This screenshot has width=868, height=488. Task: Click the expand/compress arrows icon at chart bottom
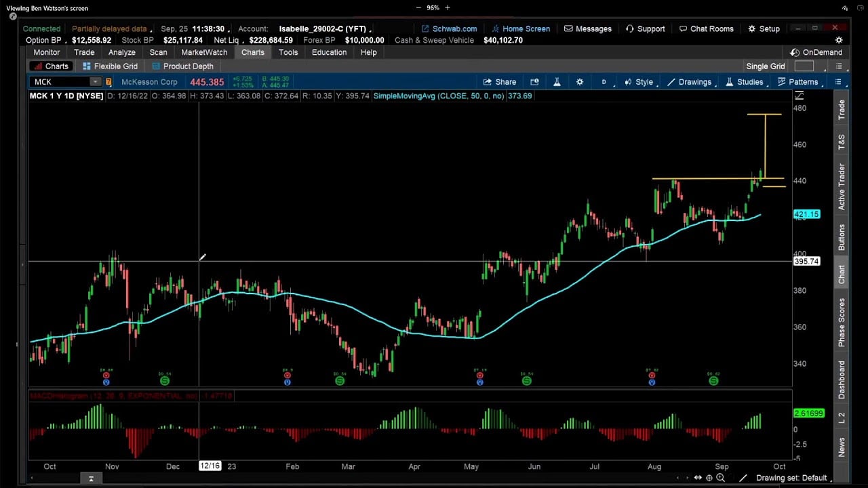pos(698,478)
